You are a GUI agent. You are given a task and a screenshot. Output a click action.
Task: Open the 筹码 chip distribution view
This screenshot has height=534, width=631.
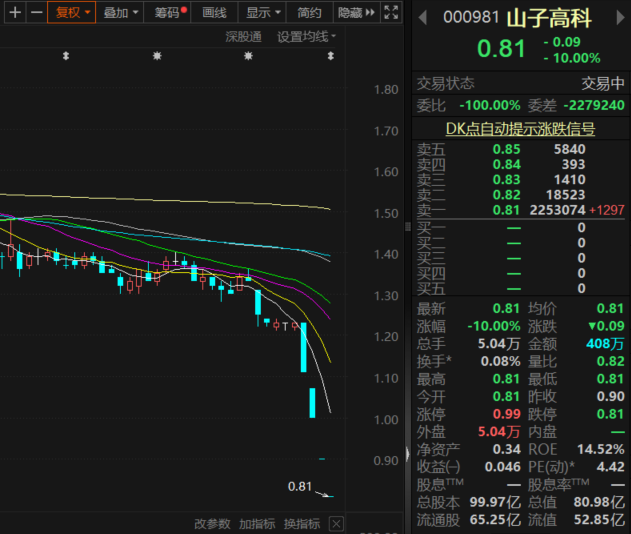[167, 12]
